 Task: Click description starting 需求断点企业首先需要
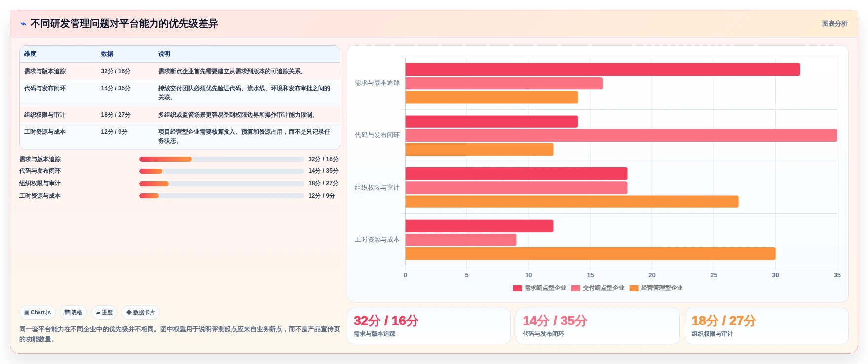click(231, 71)
